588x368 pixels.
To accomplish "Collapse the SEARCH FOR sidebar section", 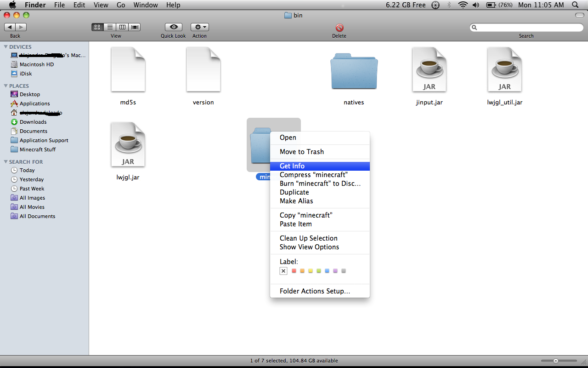I will coord(6,162).
